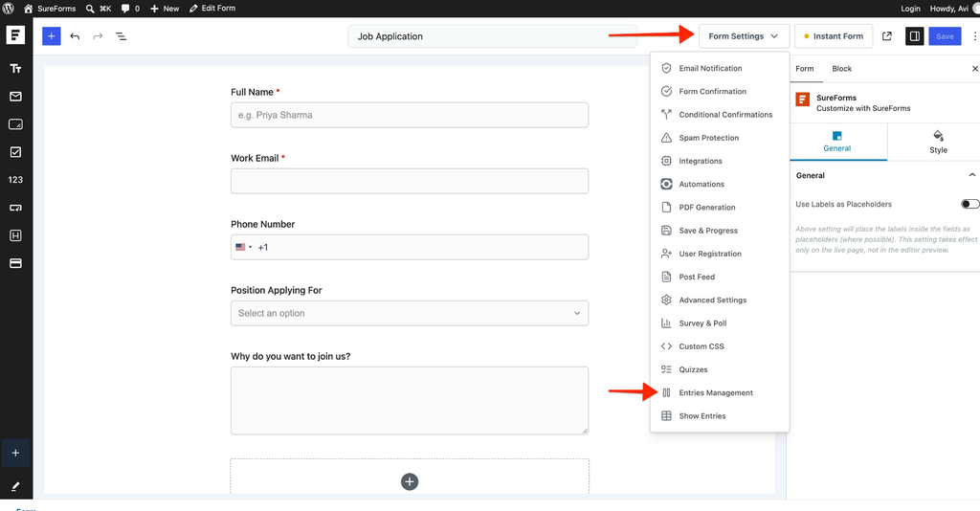Select Form Confirmation menu item
The height and width of the screenshot is (511, 980).
(x=720, y=91)
